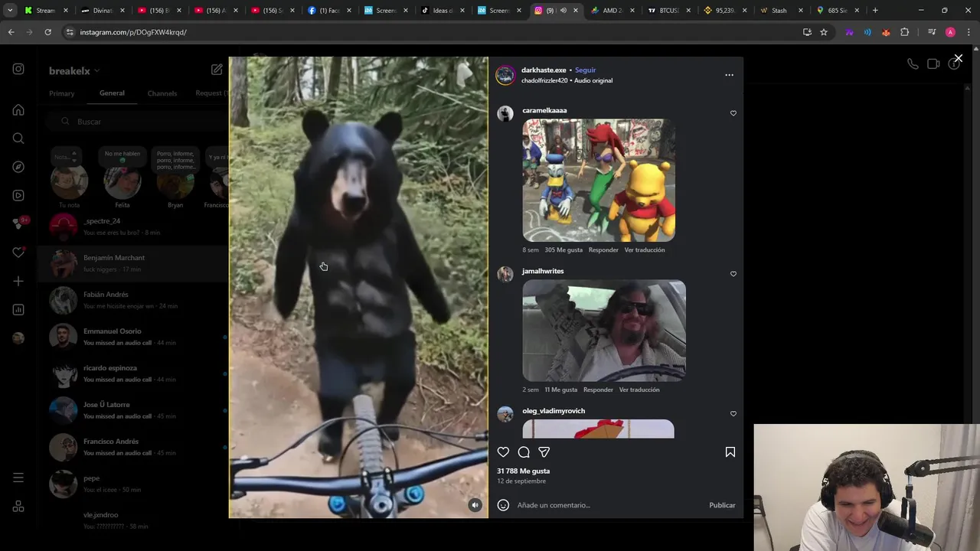Viewport: 980px width, 551px height.
Task: Like caramelkaaaa's comment
Action: point(733,113)
